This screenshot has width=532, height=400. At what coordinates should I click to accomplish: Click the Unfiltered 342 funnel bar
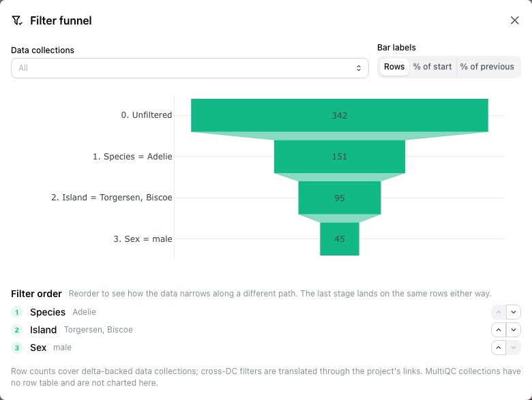tap(339, 115)
